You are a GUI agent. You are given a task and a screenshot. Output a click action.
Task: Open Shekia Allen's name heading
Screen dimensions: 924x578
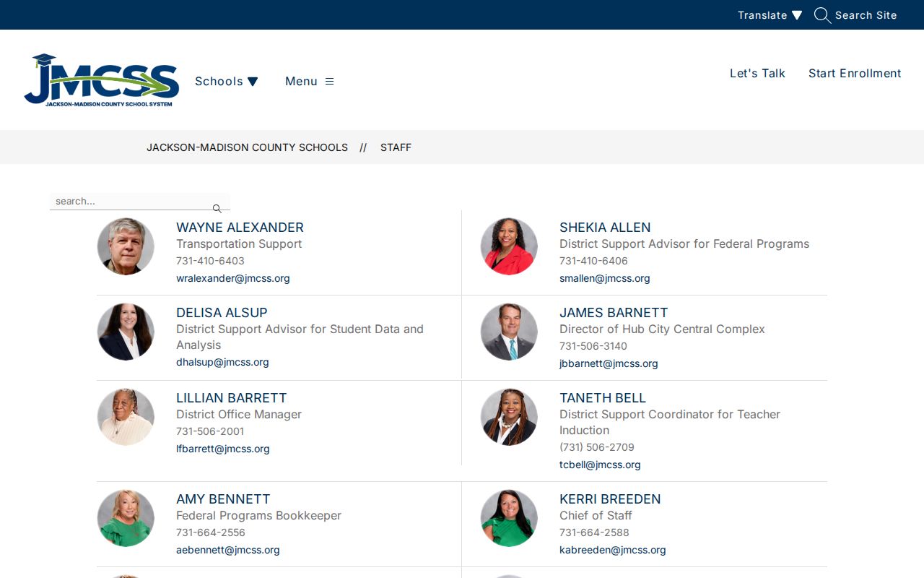[605, 228]
